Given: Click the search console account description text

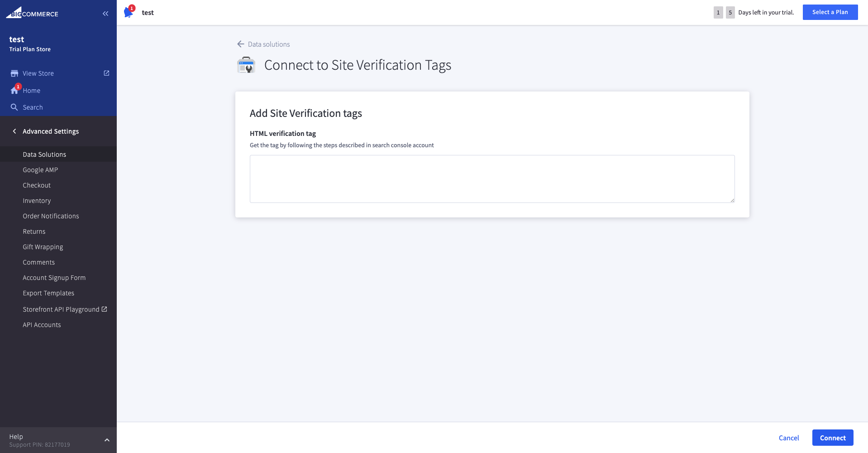Looking at the screenshot, I should coord(342,145).
